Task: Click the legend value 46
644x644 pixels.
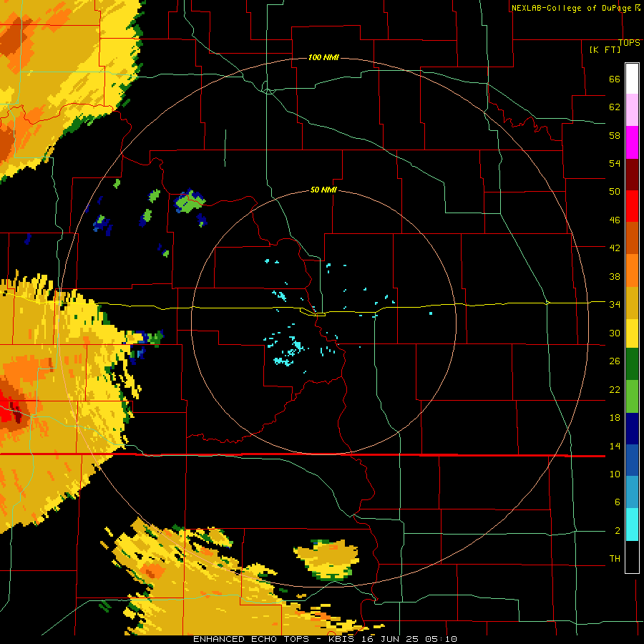Action: (x=615, y=220)
